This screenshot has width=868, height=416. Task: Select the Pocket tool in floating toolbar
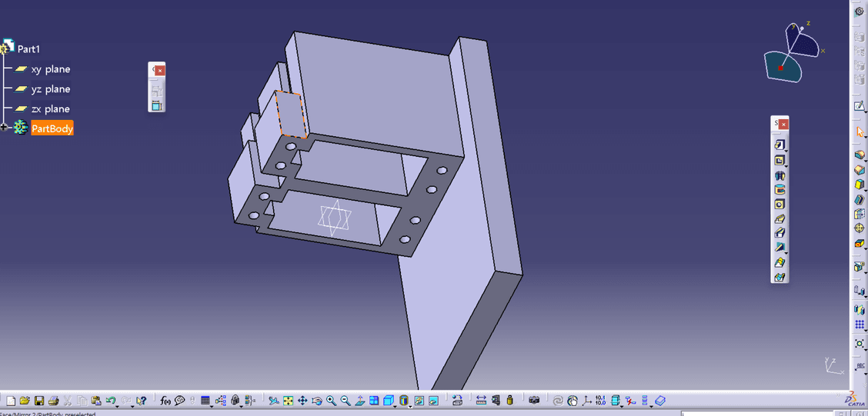click(779, 160)
